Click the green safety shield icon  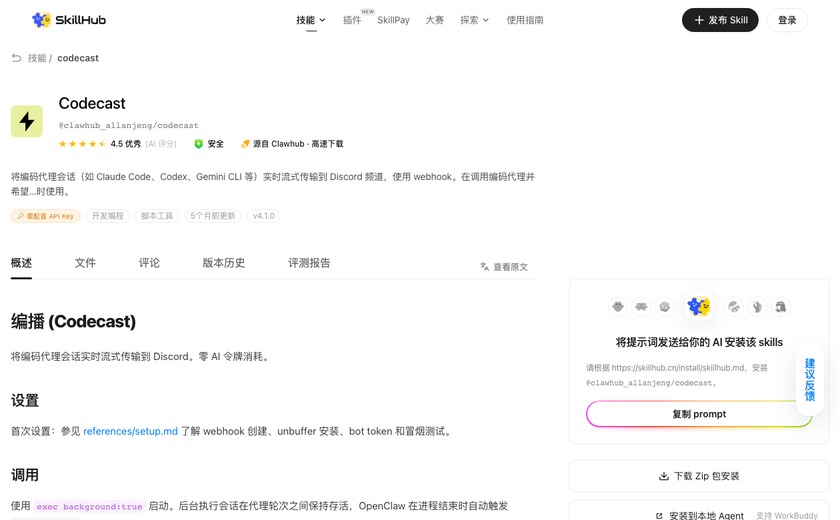[198, 144]
